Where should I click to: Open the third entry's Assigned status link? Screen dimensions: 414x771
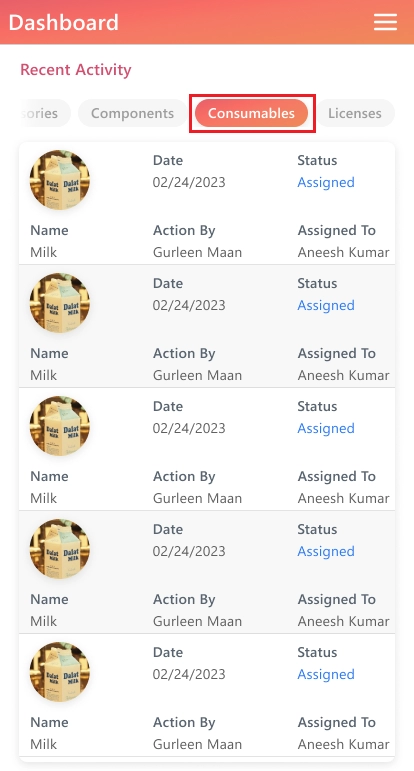326,428
